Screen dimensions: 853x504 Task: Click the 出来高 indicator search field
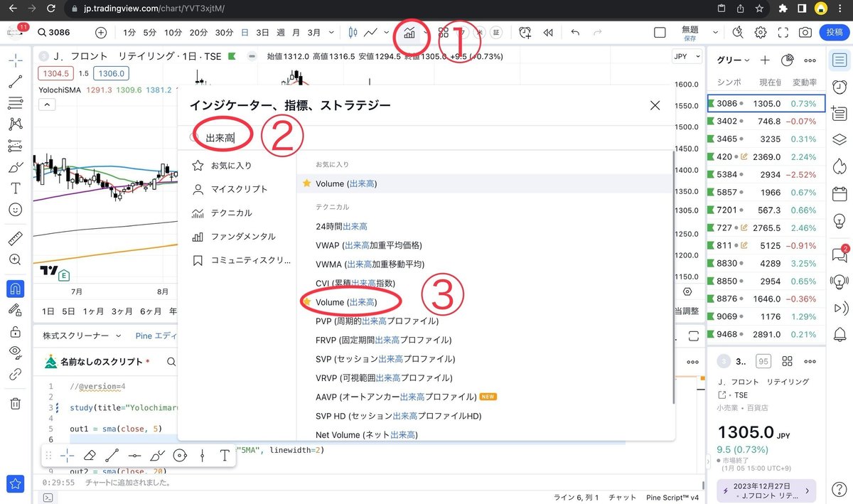(x=426, y=137)
